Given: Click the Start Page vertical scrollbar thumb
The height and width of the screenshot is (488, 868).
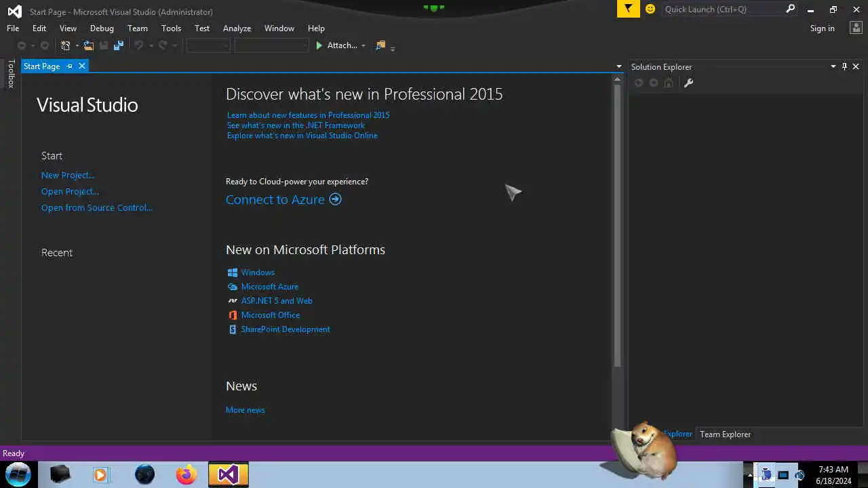Looking at the screenshot, I should pyautogui.click(x=617, y=226).
